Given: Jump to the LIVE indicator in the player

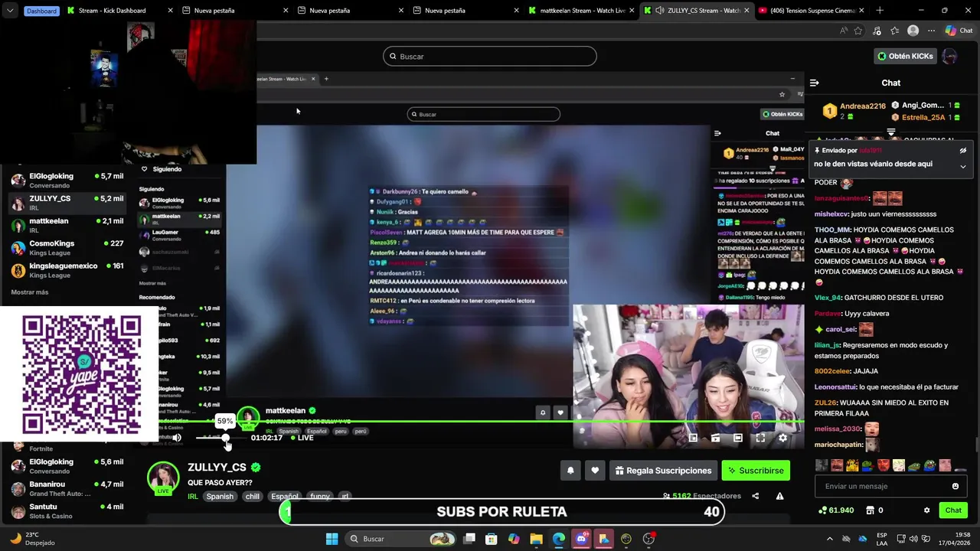Looking at the screenshot, I should click(x=301, y=438).
